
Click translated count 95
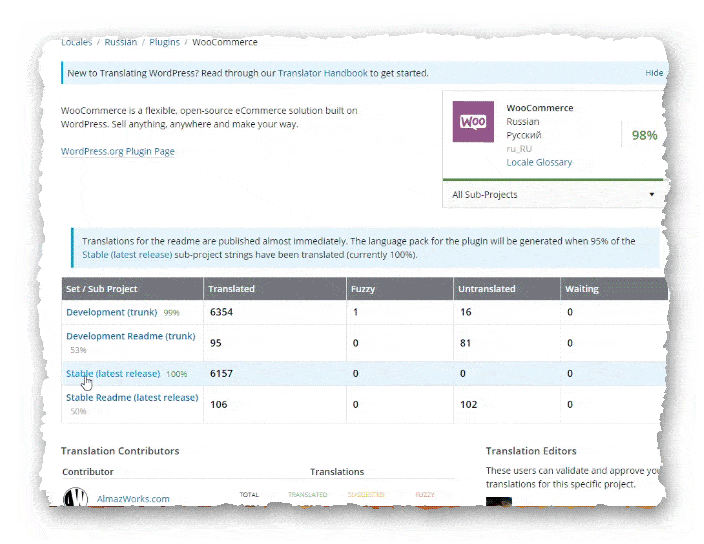(x=216, y=343)
